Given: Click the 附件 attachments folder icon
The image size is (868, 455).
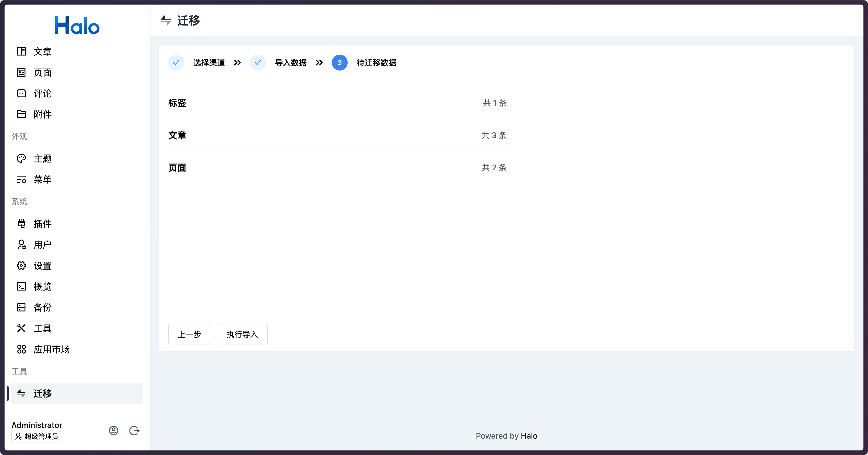Looking at the screenshot, I should tap(21, 114).
